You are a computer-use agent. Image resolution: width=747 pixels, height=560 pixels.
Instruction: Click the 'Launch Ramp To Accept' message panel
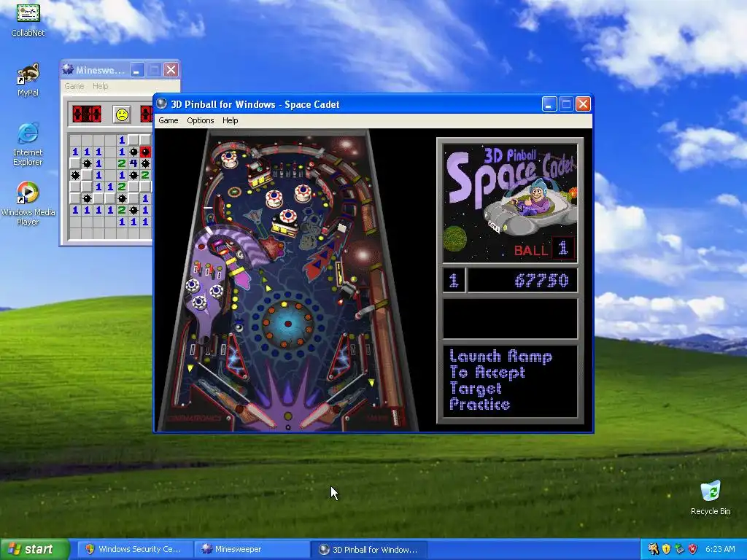[x=510, y=381]
